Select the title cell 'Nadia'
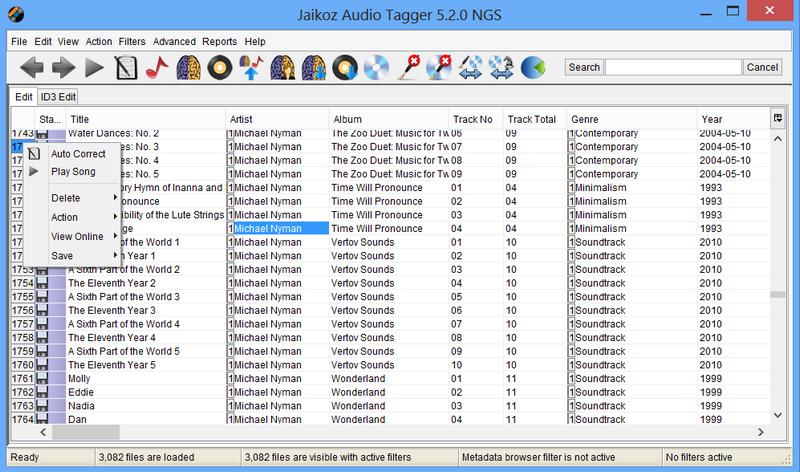Screen dimensions: 800x472 [x=145, y=406]
